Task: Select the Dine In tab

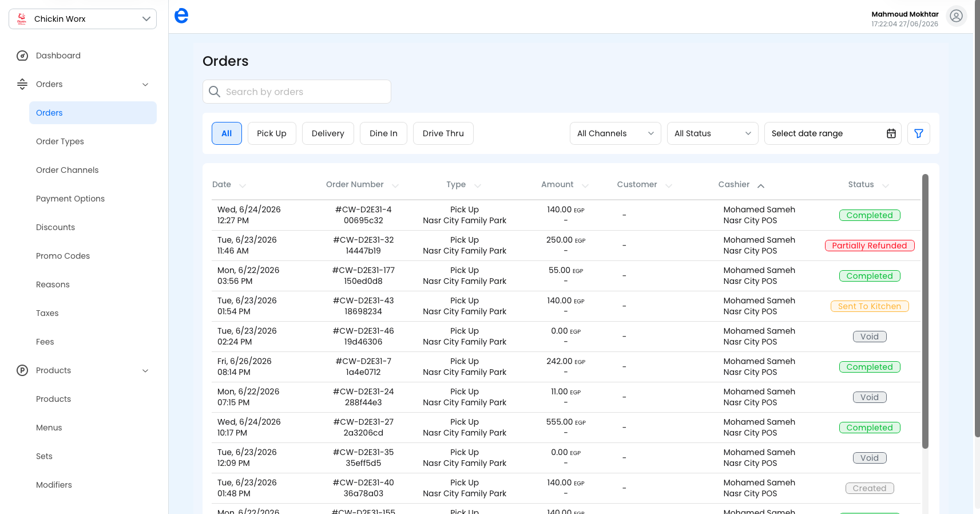Action: pyautogui.click(x=383, y=133)
